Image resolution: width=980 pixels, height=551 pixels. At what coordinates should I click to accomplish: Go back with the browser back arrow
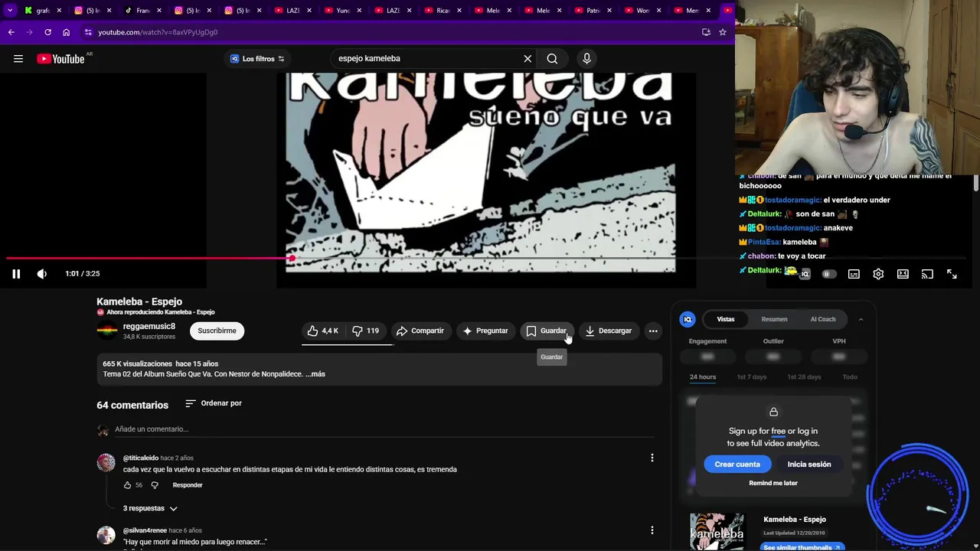click(x=11, y=32)
